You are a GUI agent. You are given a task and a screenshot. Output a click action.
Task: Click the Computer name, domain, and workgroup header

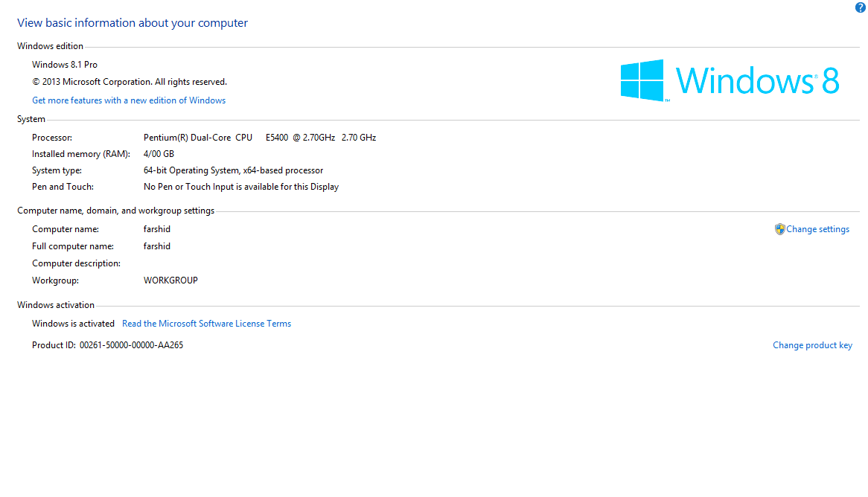115,211
